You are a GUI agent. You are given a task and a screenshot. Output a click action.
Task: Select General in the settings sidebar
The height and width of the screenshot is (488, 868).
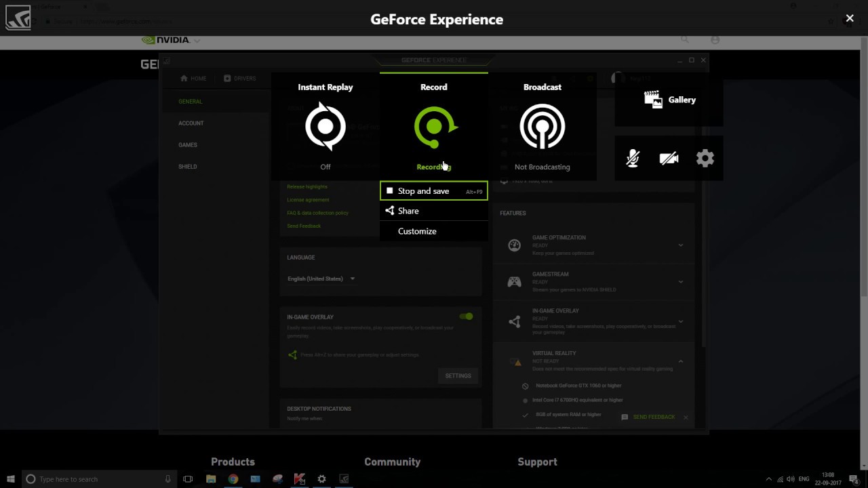pos(191,102)
